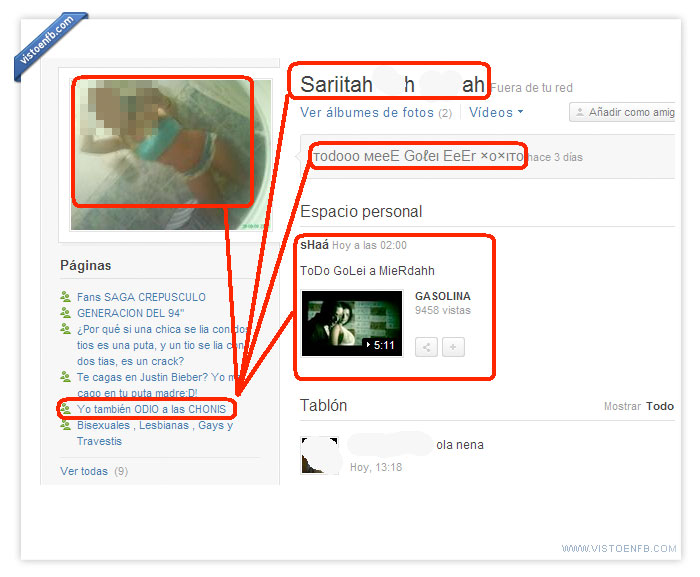Click the wall commenter's avatar next to ola nena

[x=319, y=454]
